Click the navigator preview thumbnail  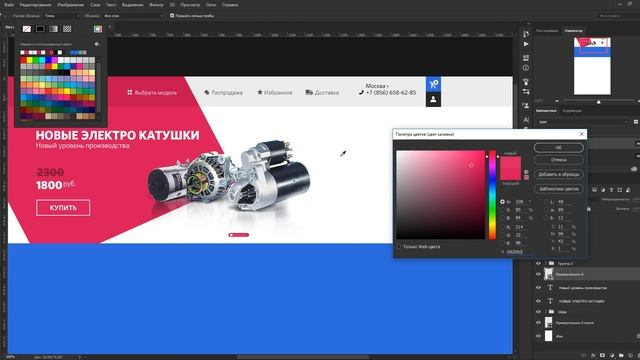click(x=592, y=66)
